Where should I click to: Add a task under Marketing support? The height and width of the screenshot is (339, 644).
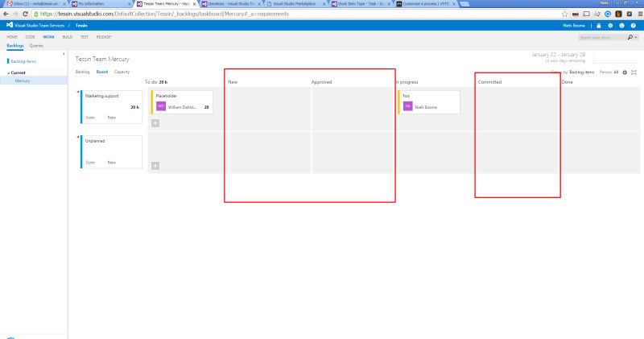[155, 123]
